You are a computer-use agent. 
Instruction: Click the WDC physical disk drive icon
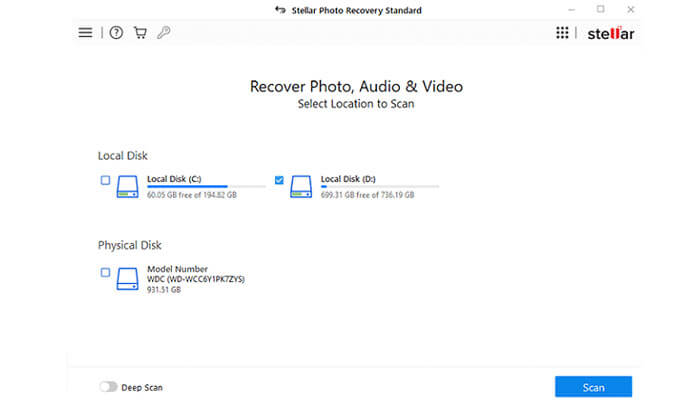pyautogui.click(x=127, y=279)
